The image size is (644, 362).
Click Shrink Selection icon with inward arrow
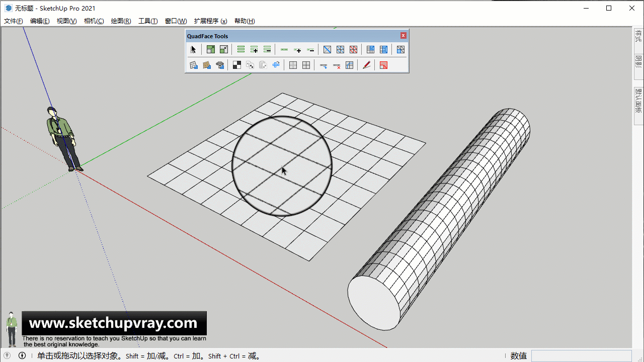click(x=224, y=49)
